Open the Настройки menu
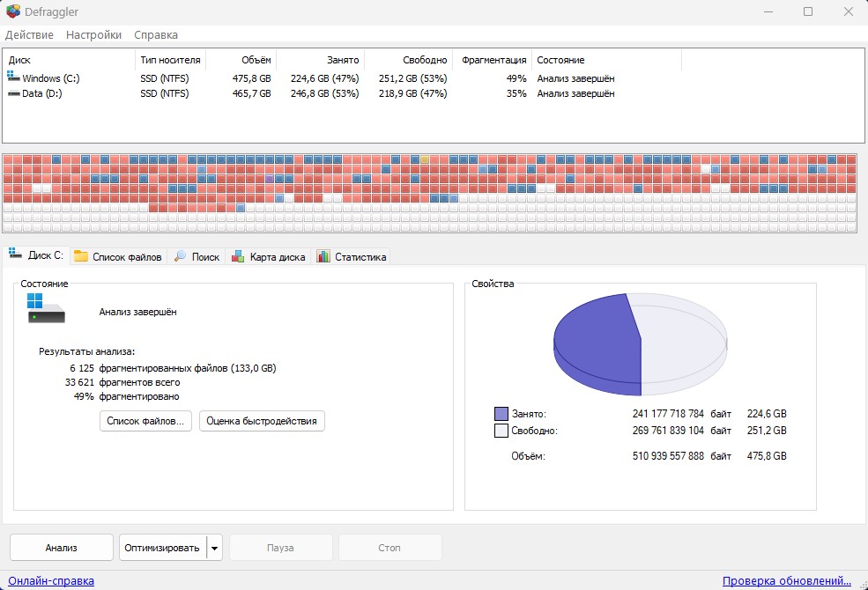This screenshot has height=590, width=868. (x=93, y=35)
